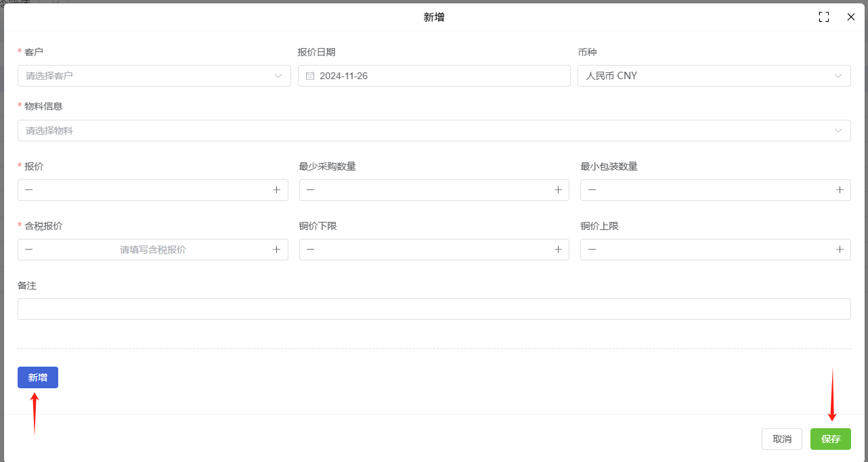
Task: Focus the 报价 number input
Action: (153, 190)
